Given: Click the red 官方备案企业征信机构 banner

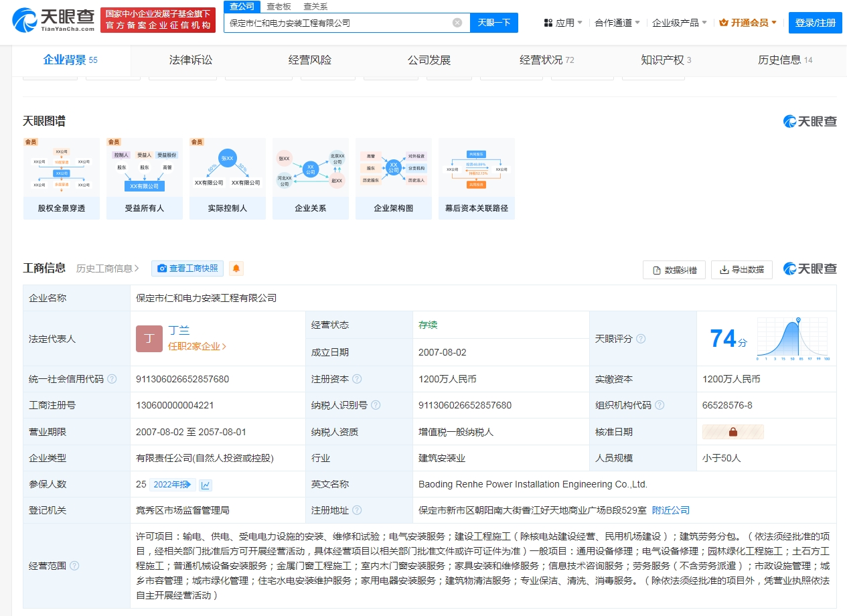Looking at the screenshot, I should 158,20.
